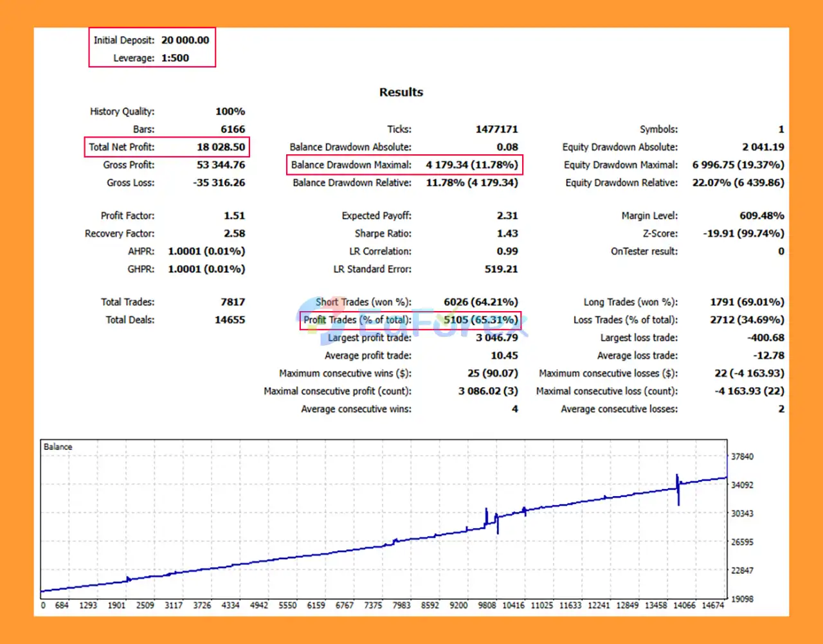Click the Results heading

pos(401,92)
